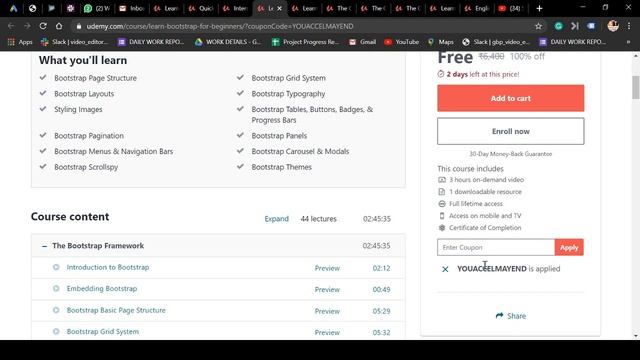Click into the Enter Coupon field
This screenshot has width=640, height=360.
[x=496, y=247]
